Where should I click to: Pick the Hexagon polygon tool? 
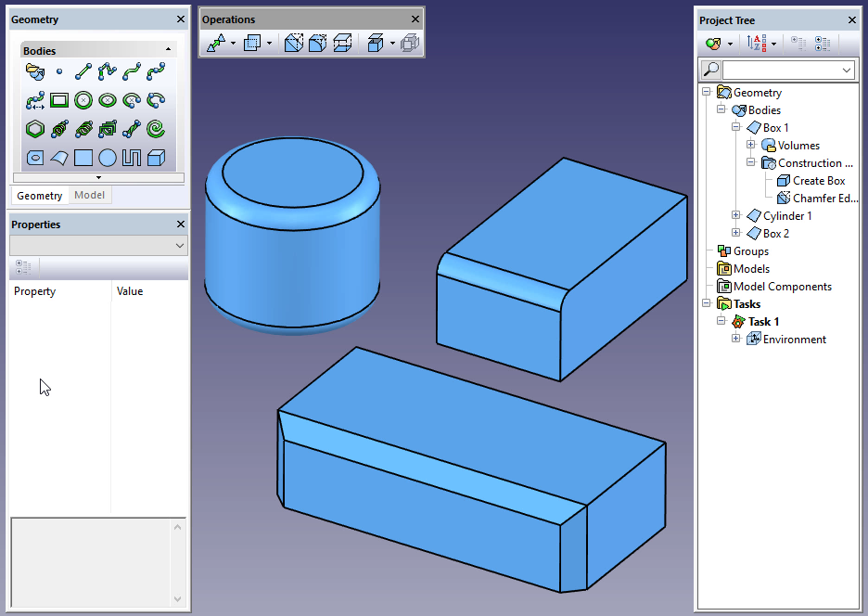[x=34, y=129]
